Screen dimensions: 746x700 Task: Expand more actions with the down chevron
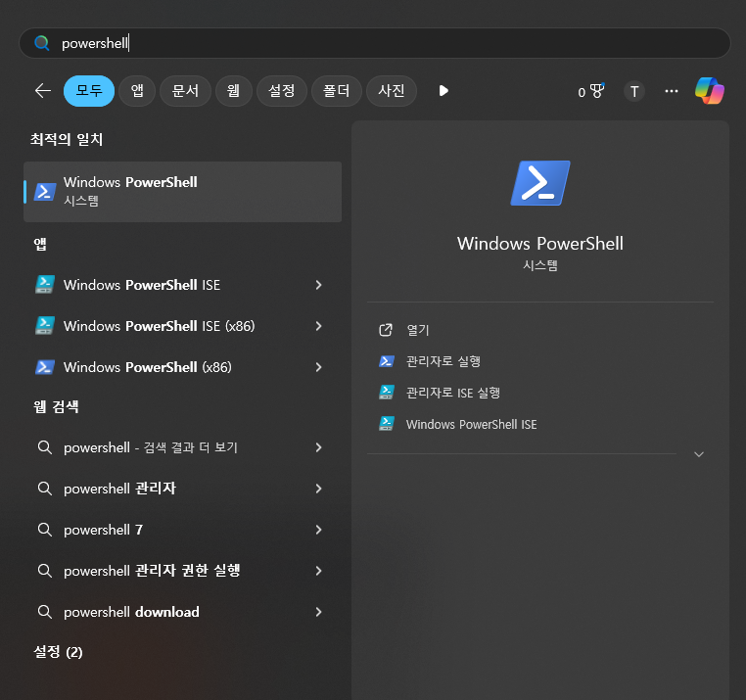(698, 454)
